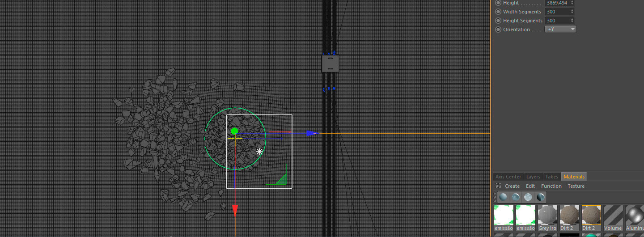Switch to the Layers tab
644x237 pixels.
click(533, 177)
